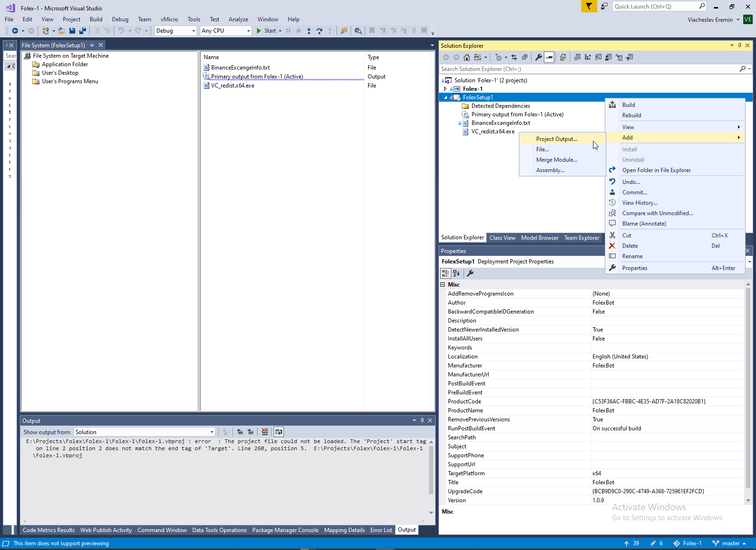Click the Version property value 1.0.9
Viewport: 756px width, 550px height.
pyautogui.click(x=667, y=500)
